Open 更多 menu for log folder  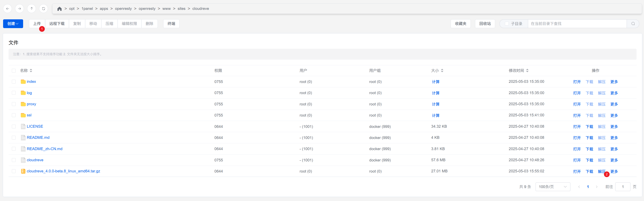pyautogui.click(x=614, y=93)
